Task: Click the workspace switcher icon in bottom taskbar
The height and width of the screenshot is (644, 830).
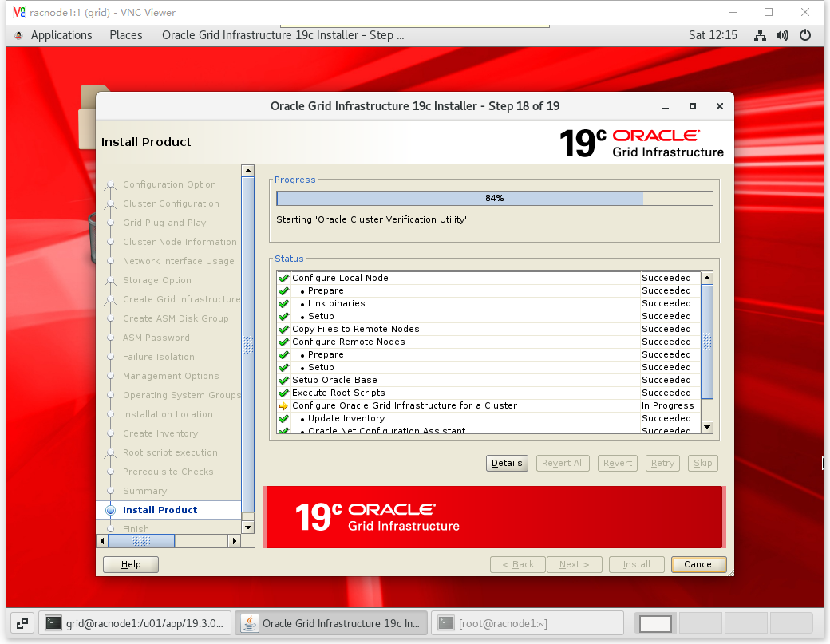Action: (22, 623)
